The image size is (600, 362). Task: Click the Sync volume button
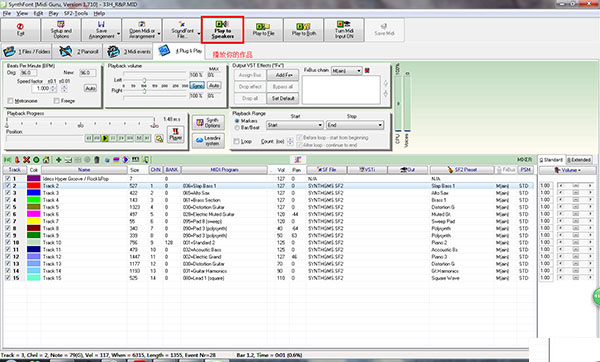(x=197, y=85)
